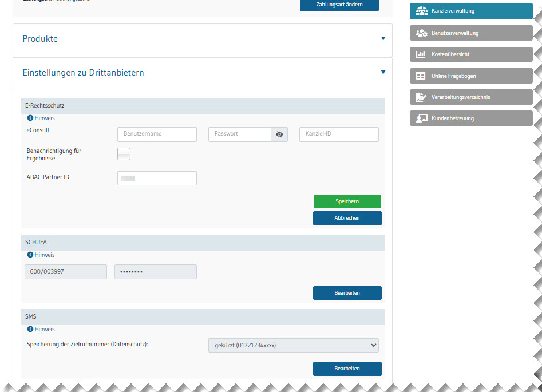Open Speicherung der Zielrufnummer dropdown
Image resolution: width=542 pixels, height=392 pixels.
point(294,345)
